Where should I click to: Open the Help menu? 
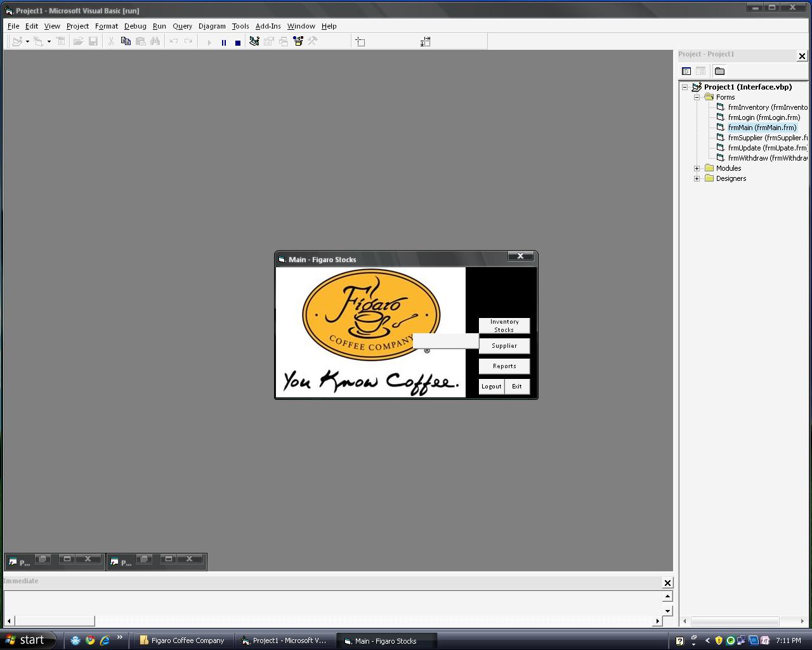[x=329, y=26]
